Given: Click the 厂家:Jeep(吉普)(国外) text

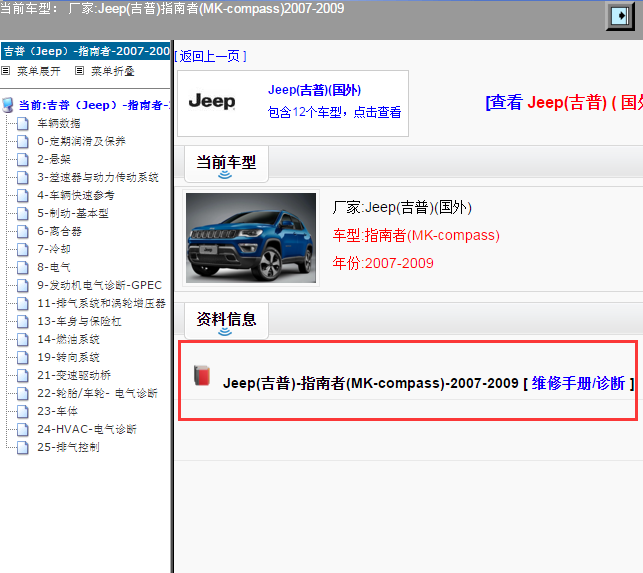Looking at the screenshot, I should point(402,207).
